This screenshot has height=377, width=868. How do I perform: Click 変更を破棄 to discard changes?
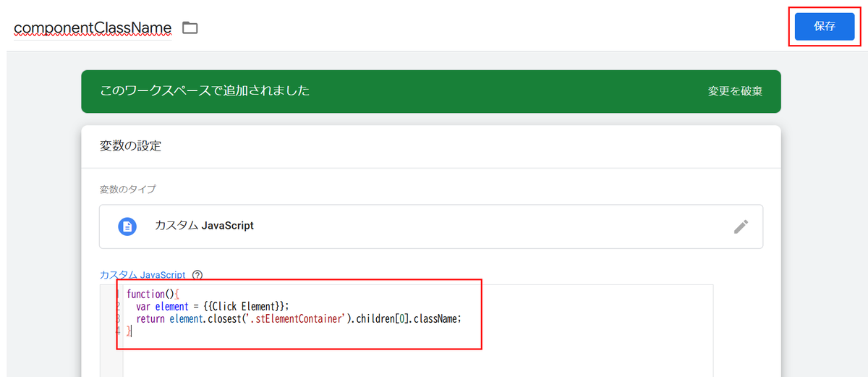735,92
